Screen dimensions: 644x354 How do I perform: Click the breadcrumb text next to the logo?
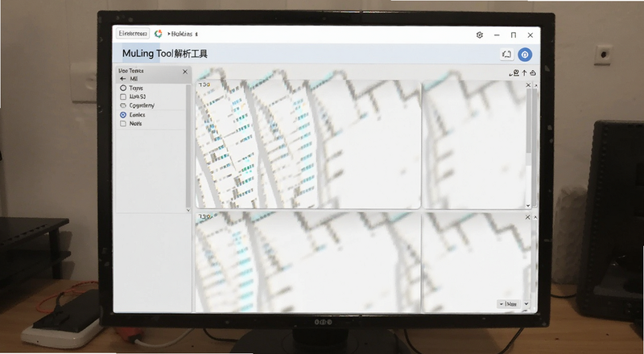click(183, 34)
